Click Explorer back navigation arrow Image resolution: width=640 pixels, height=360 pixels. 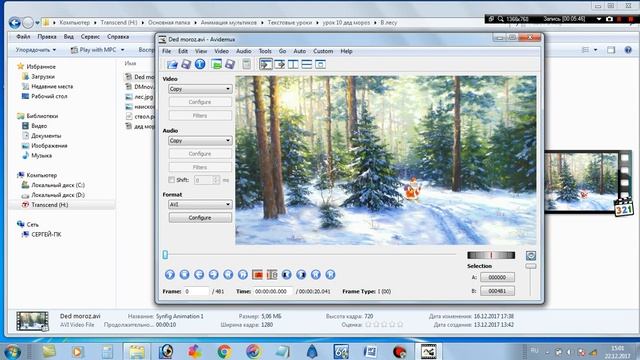coord(15,23)
